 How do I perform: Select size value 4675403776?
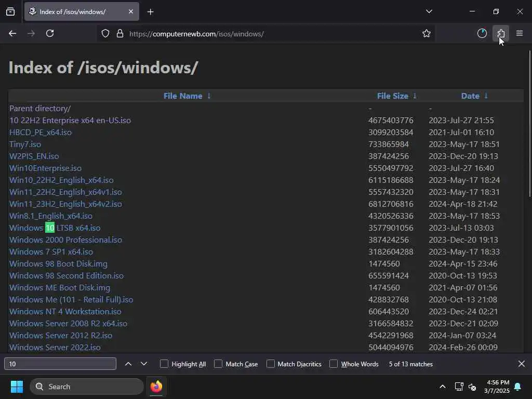point(391,120)
